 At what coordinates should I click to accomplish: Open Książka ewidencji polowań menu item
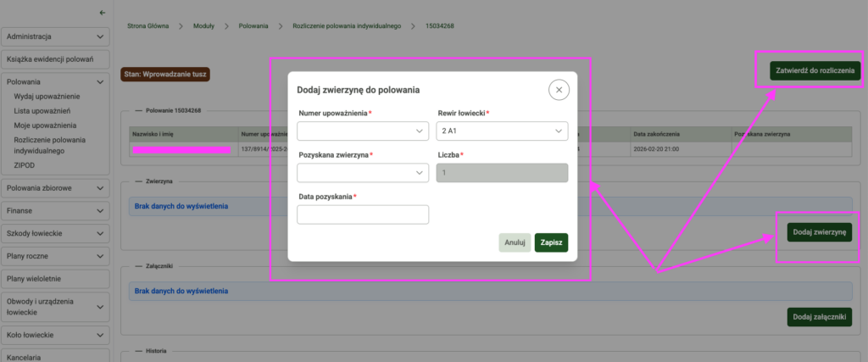tap(56, 59)
